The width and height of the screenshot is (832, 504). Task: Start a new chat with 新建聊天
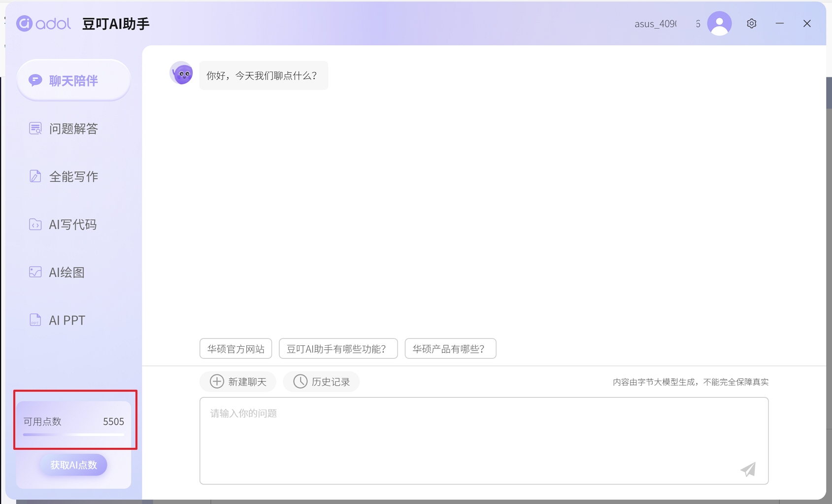(x=238, y=381)
